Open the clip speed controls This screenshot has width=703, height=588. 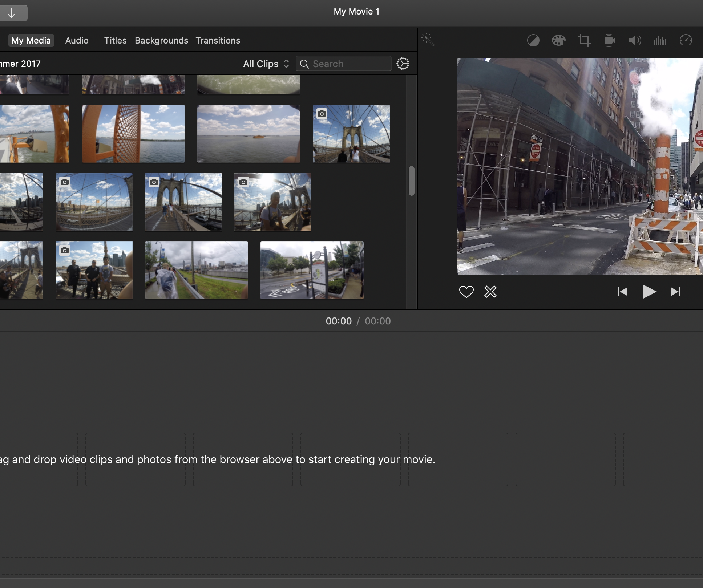686,40
